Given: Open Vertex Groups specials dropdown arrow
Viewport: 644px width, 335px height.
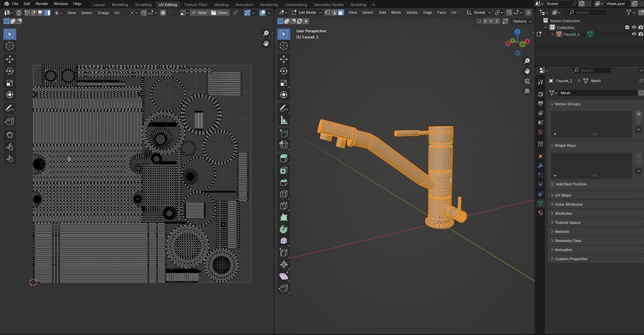Looking at the screenshot, I should (639, 129).
